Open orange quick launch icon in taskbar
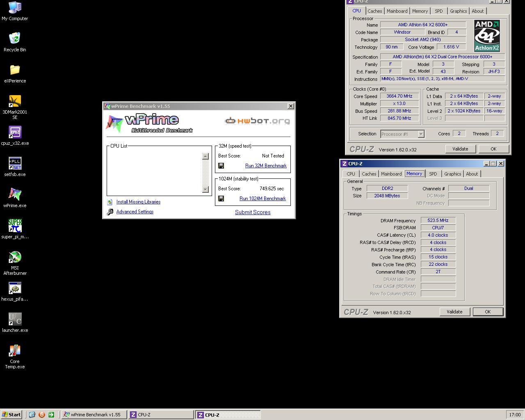This screenshot has width=525, height=420. pyautogui.click(x=41, y=415)
